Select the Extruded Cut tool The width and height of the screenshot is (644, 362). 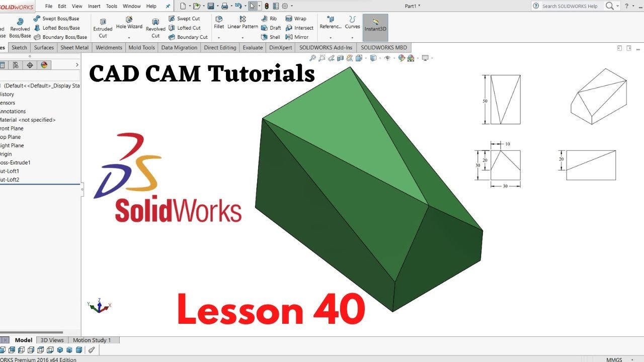(x=103, y=28)
